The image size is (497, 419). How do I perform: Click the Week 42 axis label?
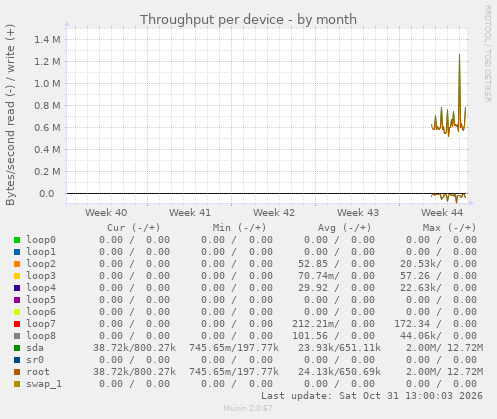click(274, 213)
